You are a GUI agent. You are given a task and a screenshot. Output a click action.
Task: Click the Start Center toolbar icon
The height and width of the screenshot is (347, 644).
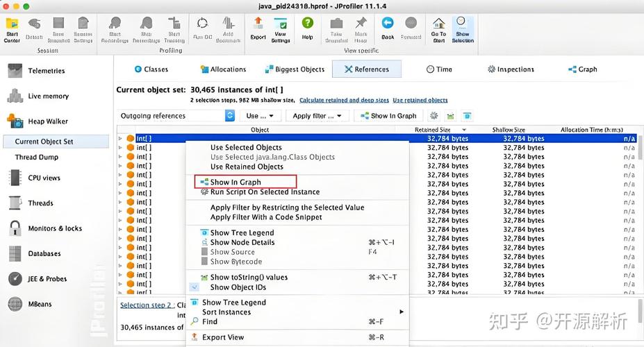[x=13, y=28]
